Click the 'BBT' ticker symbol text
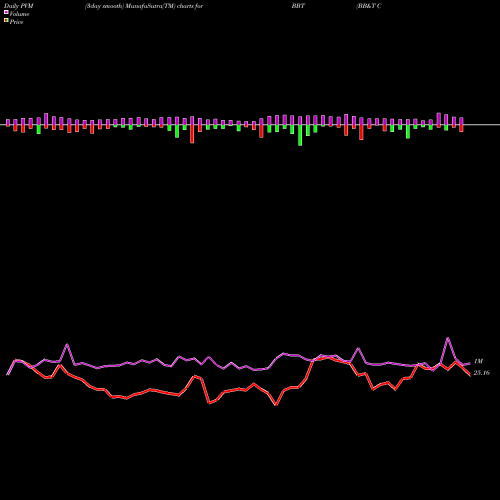This screenshot has height=500, width=500. coord(298,6)
